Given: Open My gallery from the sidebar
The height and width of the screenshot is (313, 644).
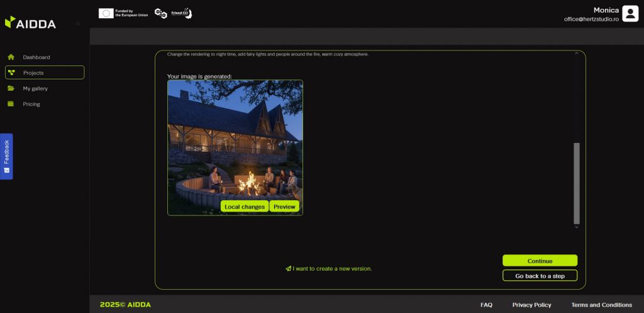Looking at the screenshot, I should coord(35,89).
